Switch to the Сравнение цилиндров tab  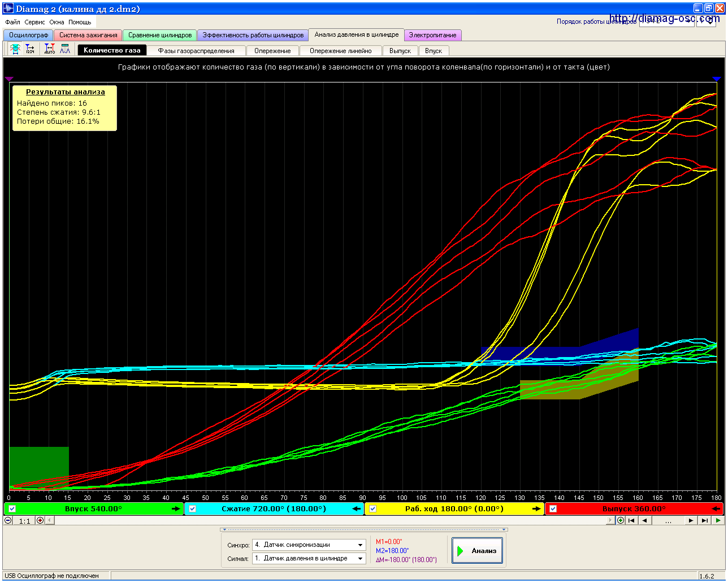160,35
